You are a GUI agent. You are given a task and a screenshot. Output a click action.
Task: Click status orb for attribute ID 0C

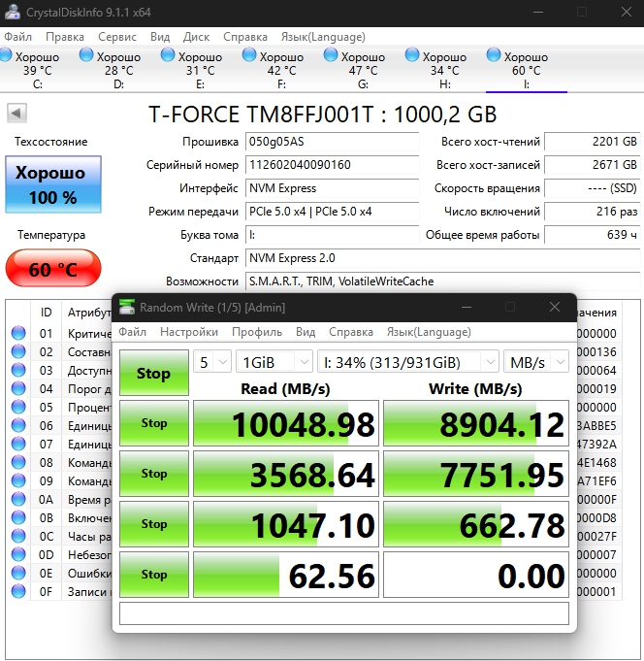pos(18,536)
